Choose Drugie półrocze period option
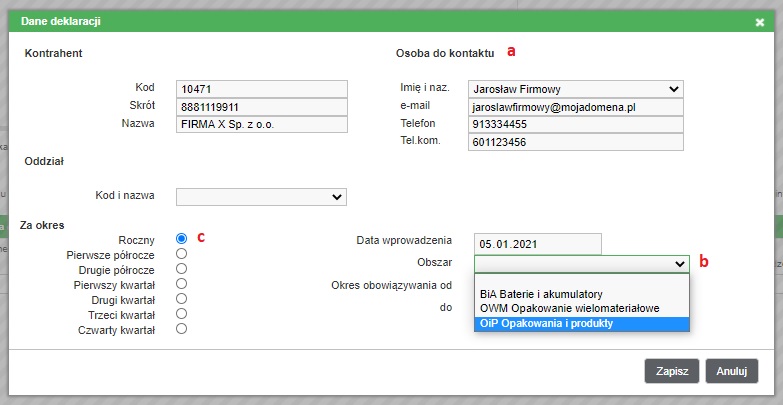Screen dimensions: 783x405 181,269
